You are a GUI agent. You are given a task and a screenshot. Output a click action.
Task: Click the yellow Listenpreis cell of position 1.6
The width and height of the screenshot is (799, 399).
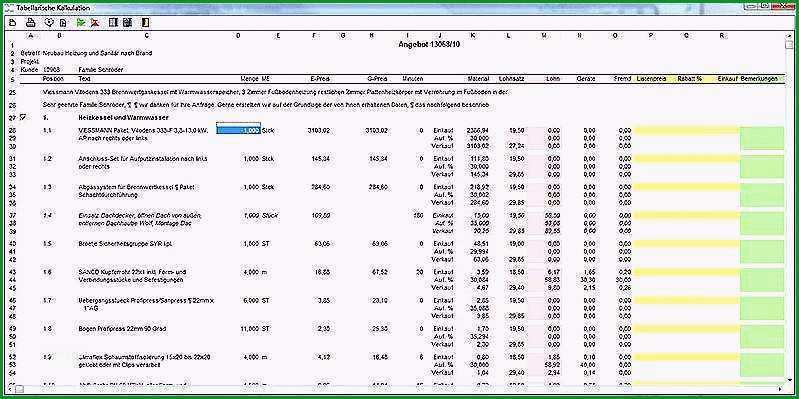click(x=651, y=272)
